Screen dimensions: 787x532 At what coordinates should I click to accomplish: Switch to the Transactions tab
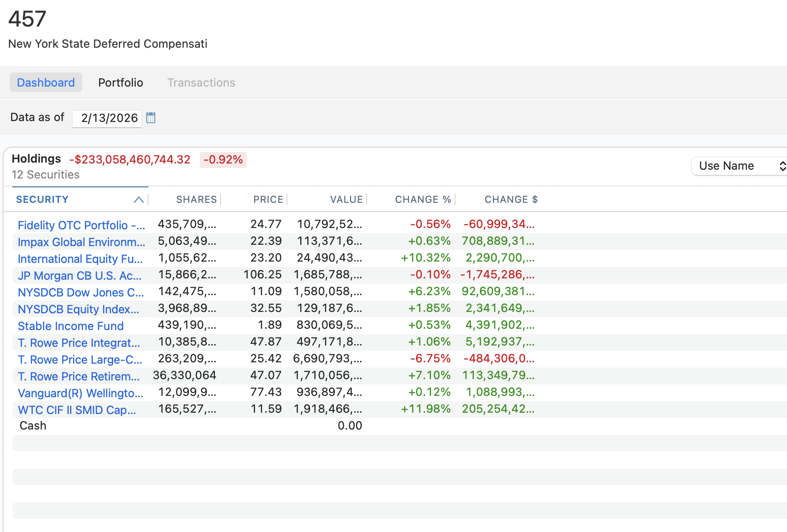[201, 83]
